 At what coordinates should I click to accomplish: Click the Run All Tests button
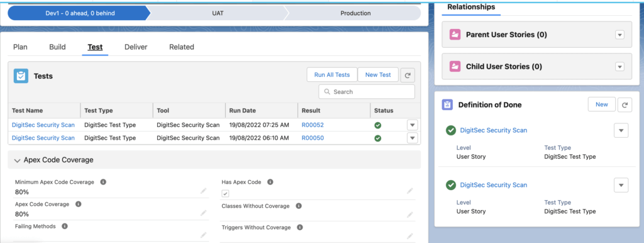point(332,75)
